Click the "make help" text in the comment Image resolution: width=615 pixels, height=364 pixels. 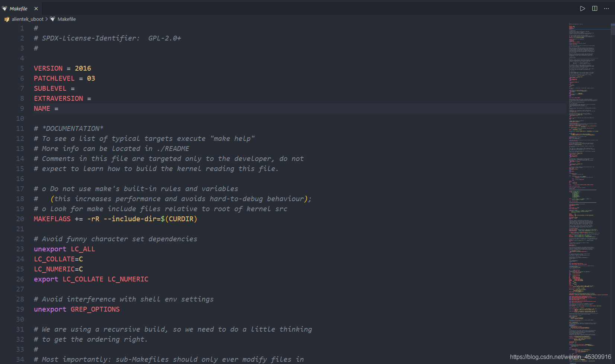233,139
